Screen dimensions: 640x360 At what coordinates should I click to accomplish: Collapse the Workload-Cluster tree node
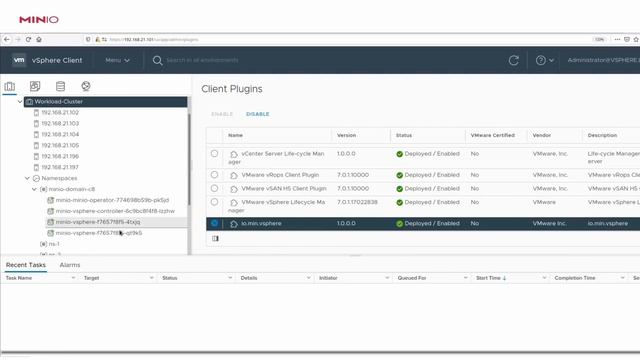pyautogui.click(x=20, y=101)
